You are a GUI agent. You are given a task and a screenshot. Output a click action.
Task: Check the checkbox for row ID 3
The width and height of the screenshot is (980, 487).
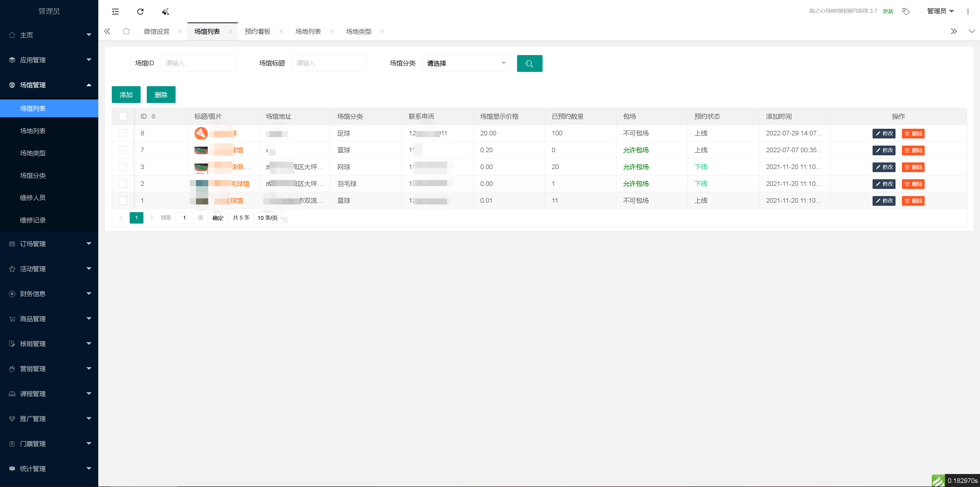123,167
